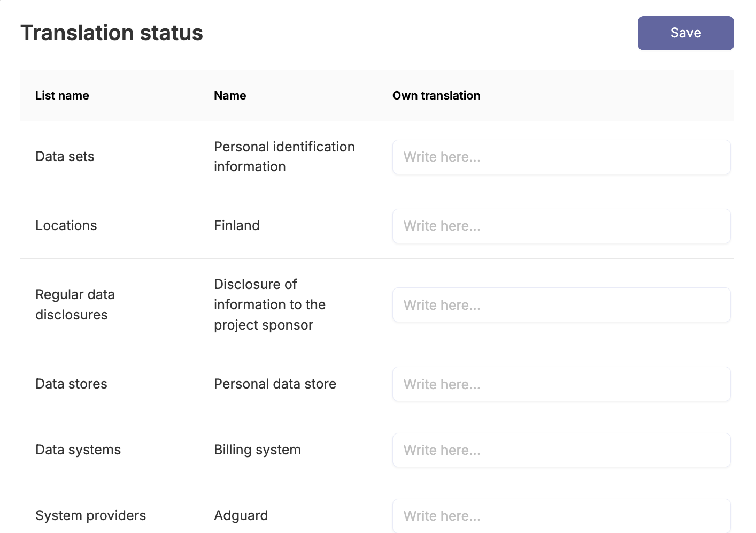756x533 pixels.
Task: Click 'Disclosure of information to the project sponsor'
Action: [269, 304]
